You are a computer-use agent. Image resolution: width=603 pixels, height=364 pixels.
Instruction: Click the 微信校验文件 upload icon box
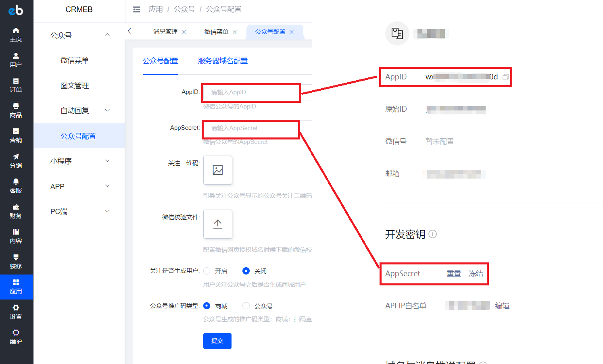point(218,224)
